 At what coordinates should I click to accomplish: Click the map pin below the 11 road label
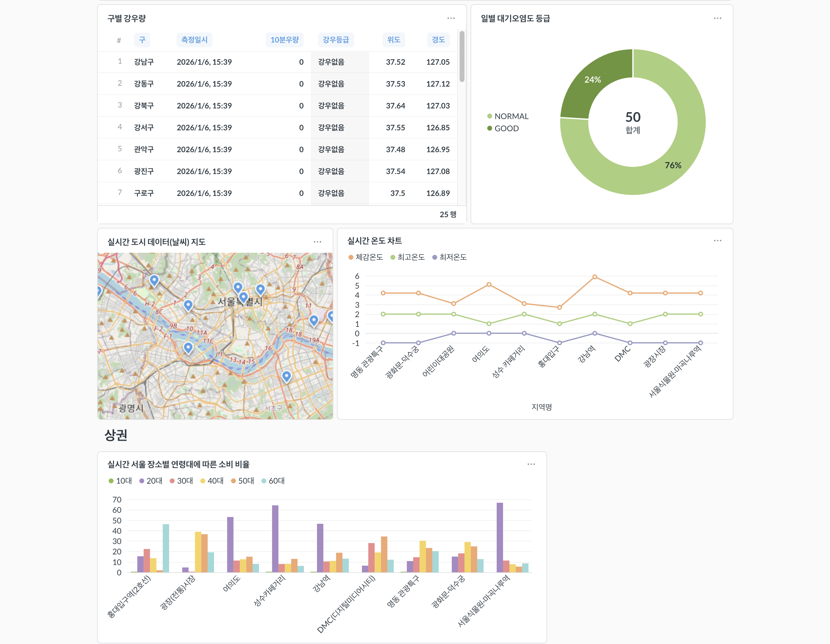(x=314, y=320)
